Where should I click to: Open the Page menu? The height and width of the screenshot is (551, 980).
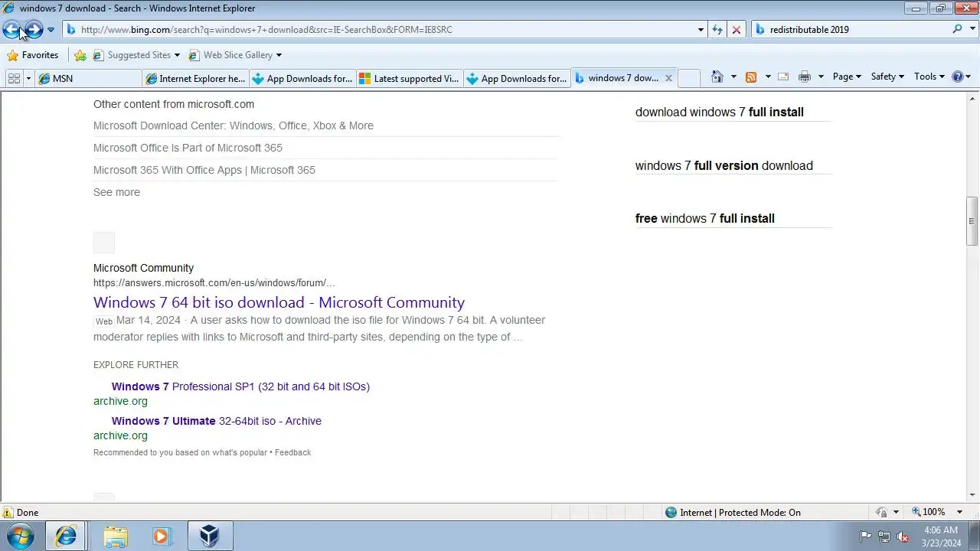click(847, 77)
